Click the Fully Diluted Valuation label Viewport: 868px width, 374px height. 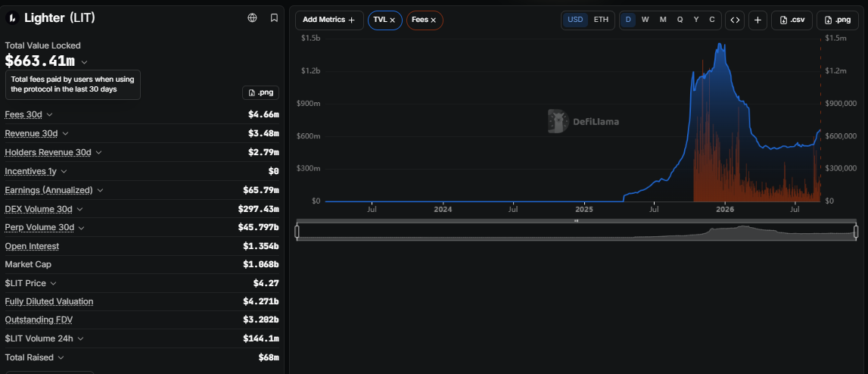tap(49, 301)
